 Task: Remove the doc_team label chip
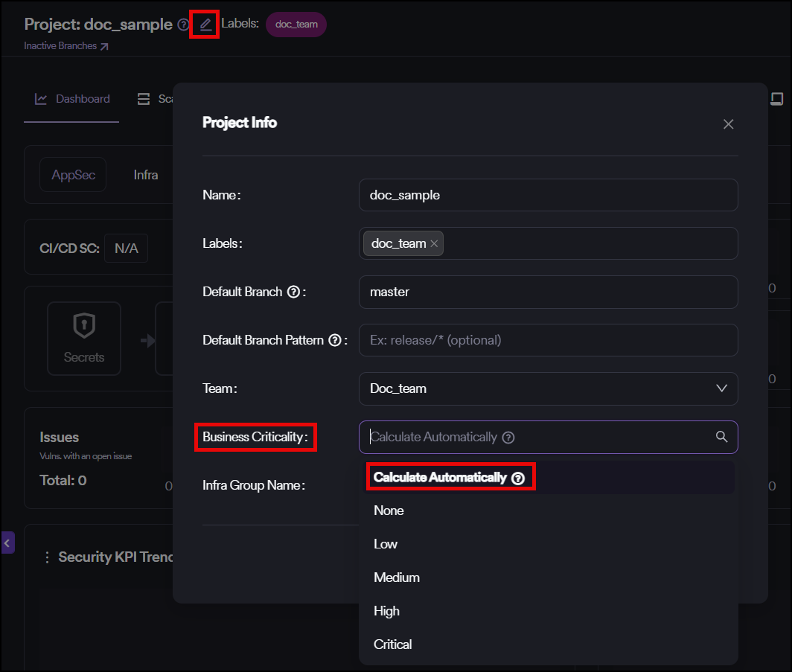pyautogui.click(x=434, y=244)
